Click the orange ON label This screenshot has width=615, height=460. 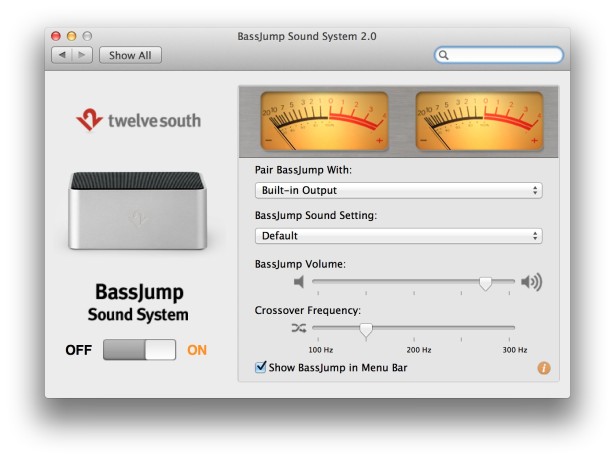197,350
